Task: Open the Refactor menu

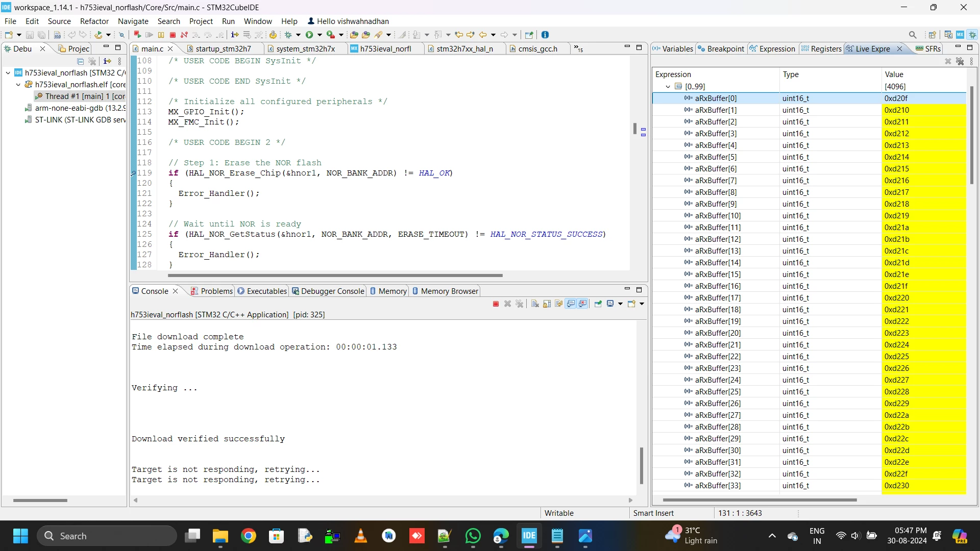Action: pos(94,21)
